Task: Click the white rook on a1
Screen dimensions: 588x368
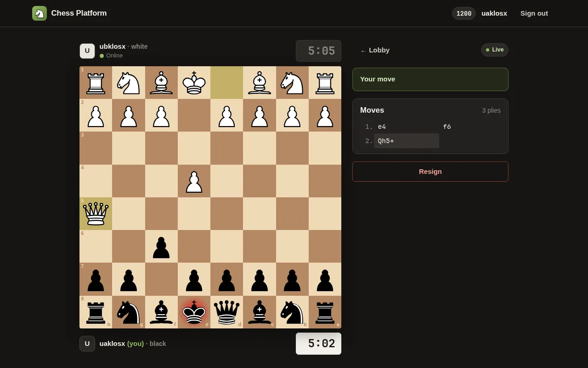Action: (325, 83)
